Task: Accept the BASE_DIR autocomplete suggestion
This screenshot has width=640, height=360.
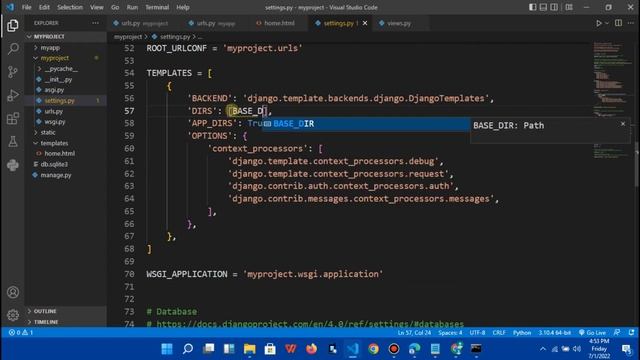Action: (x=366, y=124)
